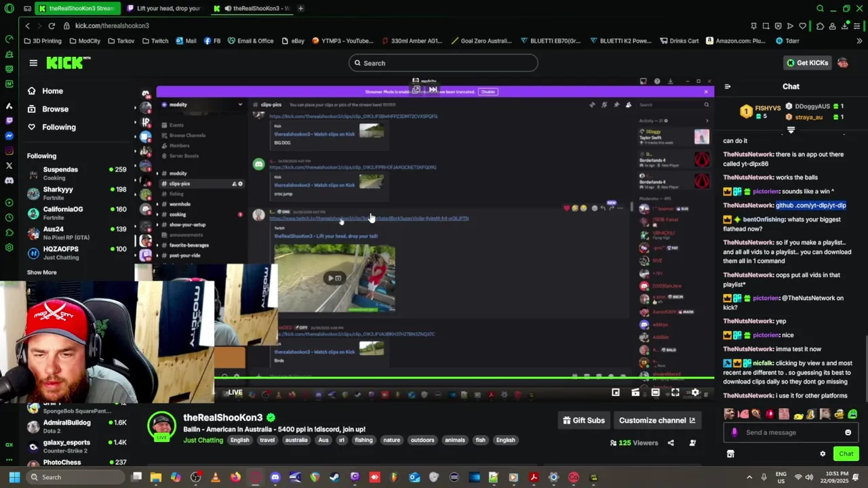Open the Discord sidebar panel

(9, 181)
